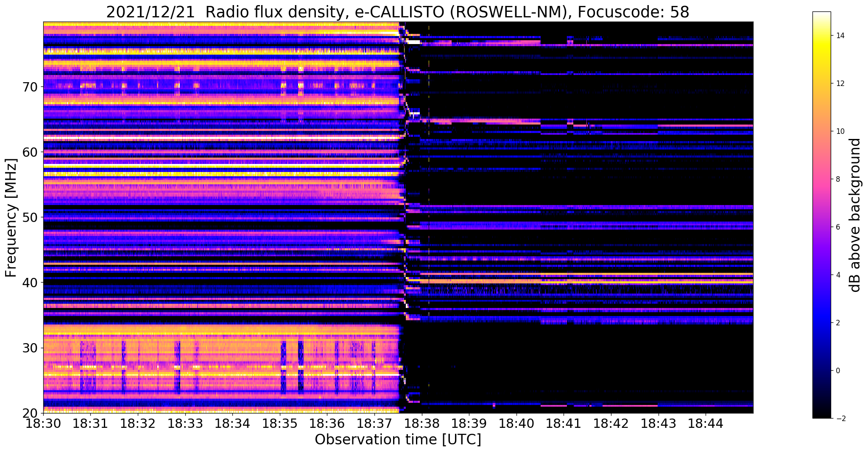Viewport: 868px width, 452px height.
Task: Click the 18:36 time tick label
Action: (x=327, y=424)
